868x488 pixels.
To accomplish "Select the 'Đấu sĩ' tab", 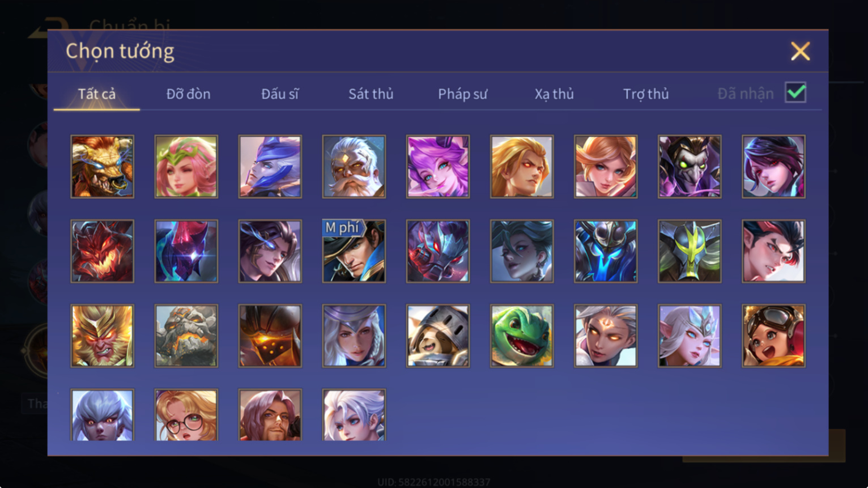I will [280, 94].
